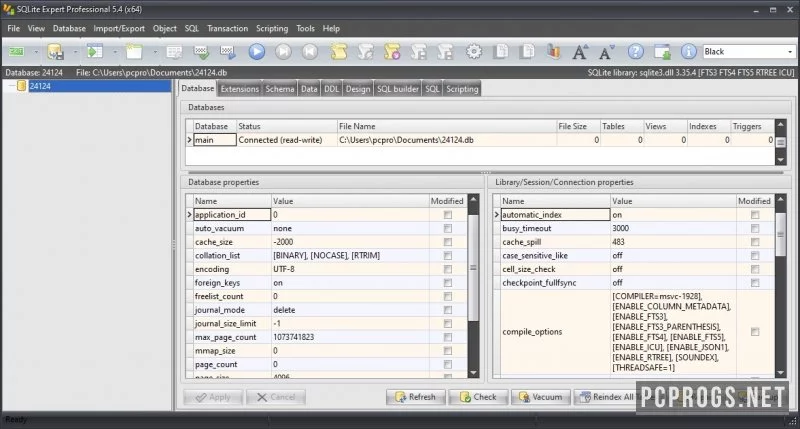Open the Database menu
Image resolution: width=800 pixels, height=429 pixels.
[69, 29]
